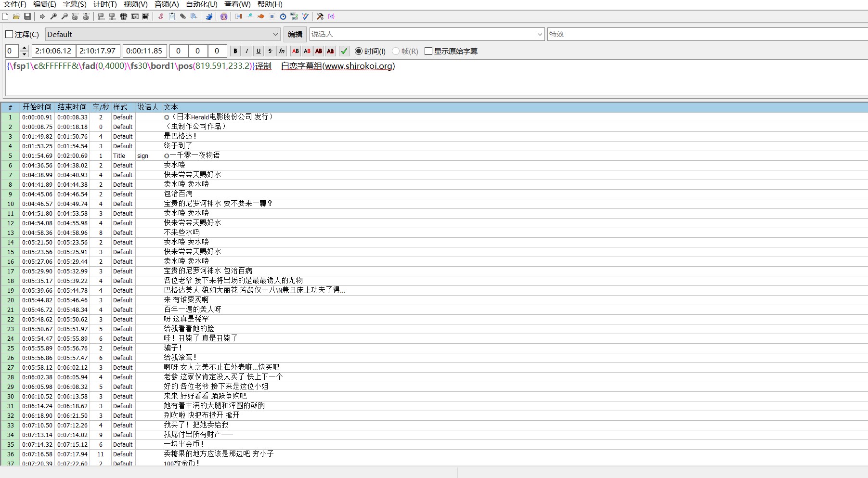Open Translation Assistant (orange fish icon)
Viewport: 868px width, 478px height.
[261, 16]
